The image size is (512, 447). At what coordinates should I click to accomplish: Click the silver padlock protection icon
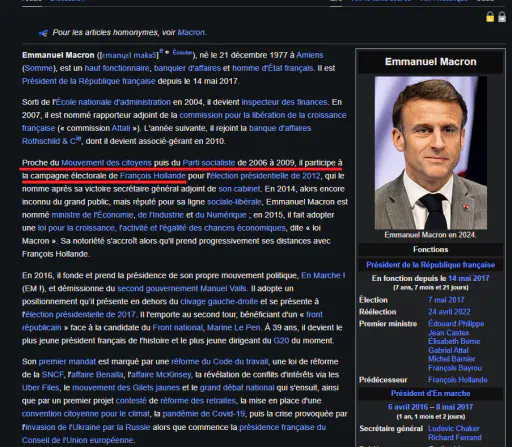(x=502, y=17)
